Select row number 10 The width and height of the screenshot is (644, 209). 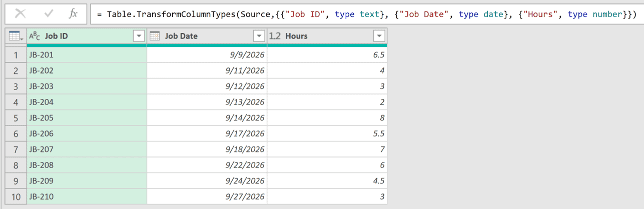[16, 196]
